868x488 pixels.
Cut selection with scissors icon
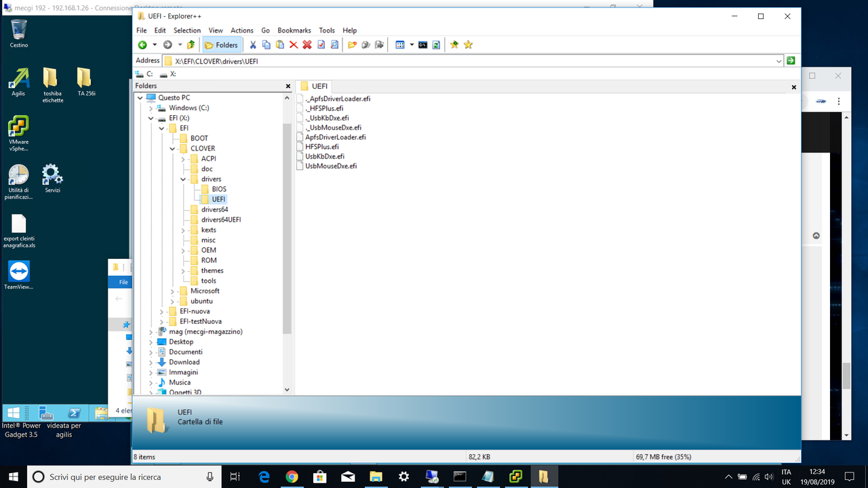coord(253,45)
